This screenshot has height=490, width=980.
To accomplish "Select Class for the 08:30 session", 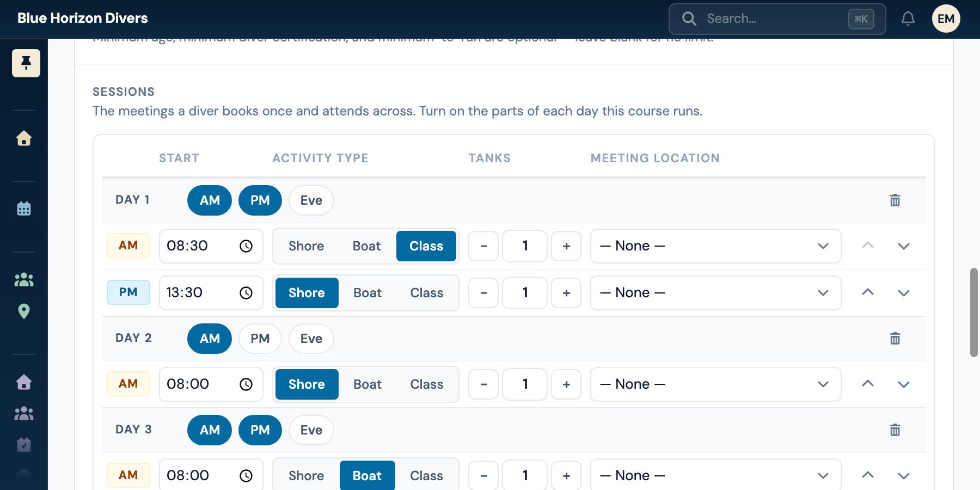I will pyautogui.click(x=426, y=246).
